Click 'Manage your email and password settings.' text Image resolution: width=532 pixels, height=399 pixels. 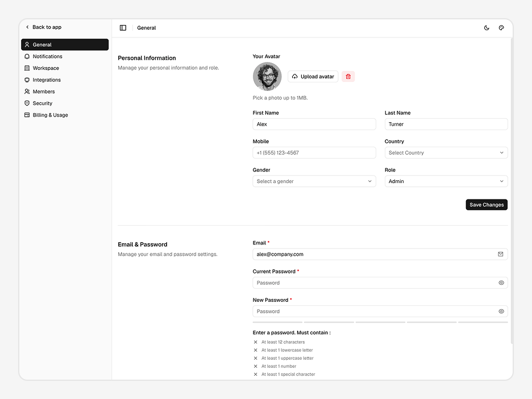pos(168,254)
